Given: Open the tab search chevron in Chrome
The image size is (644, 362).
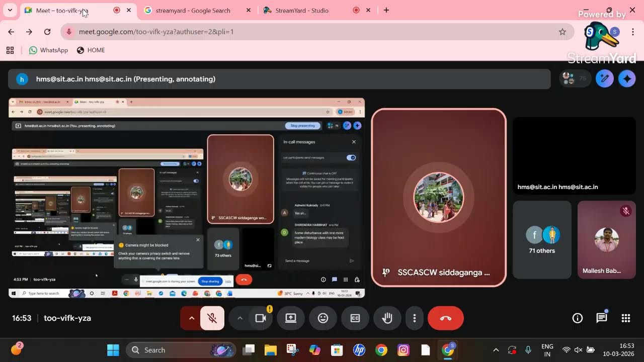Looking at the screenshot, I should coord(10,10).
